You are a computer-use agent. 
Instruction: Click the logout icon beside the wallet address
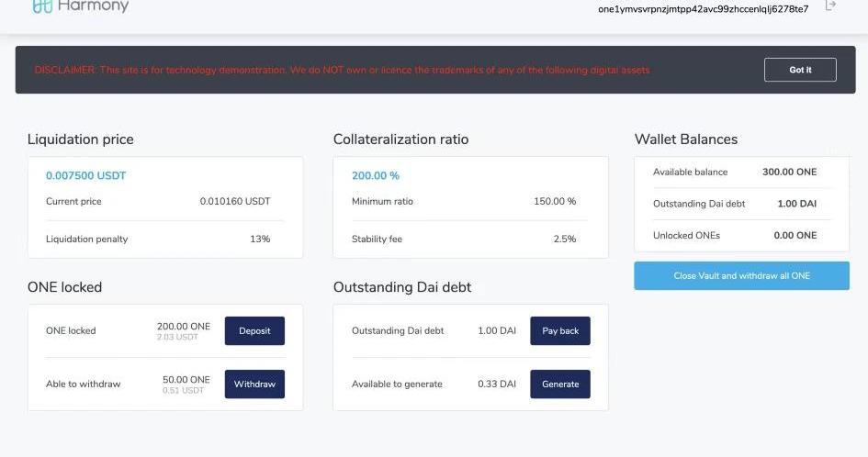pyautogui.click(x=830, y=6)
